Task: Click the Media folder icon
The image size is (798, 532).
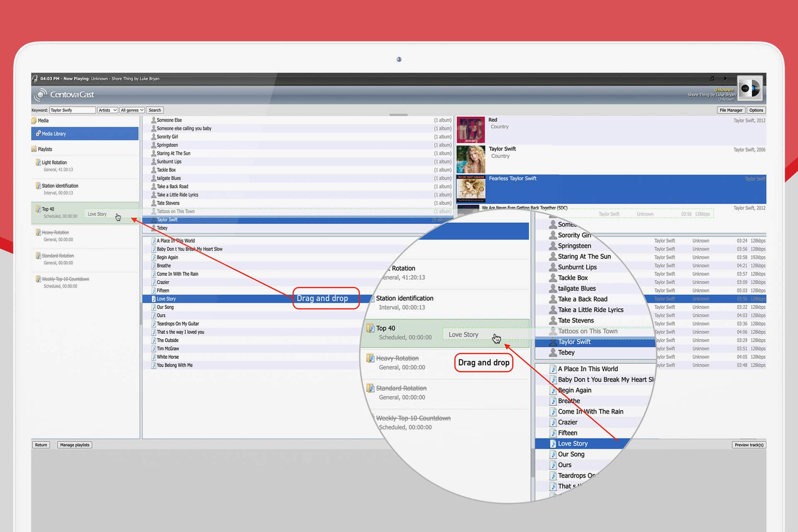Action: [x=34, y=121]
